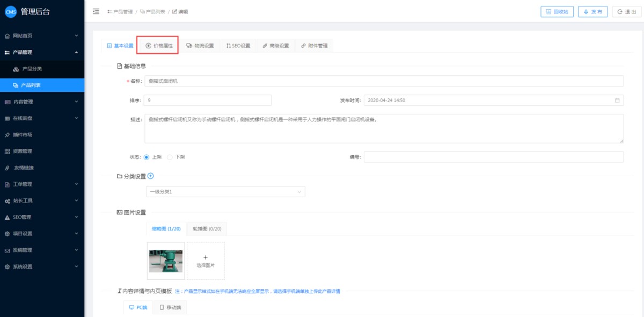This screenshot has width=644, height=317.
Task: Click the 发布 publish button
Action: point(593,11)
